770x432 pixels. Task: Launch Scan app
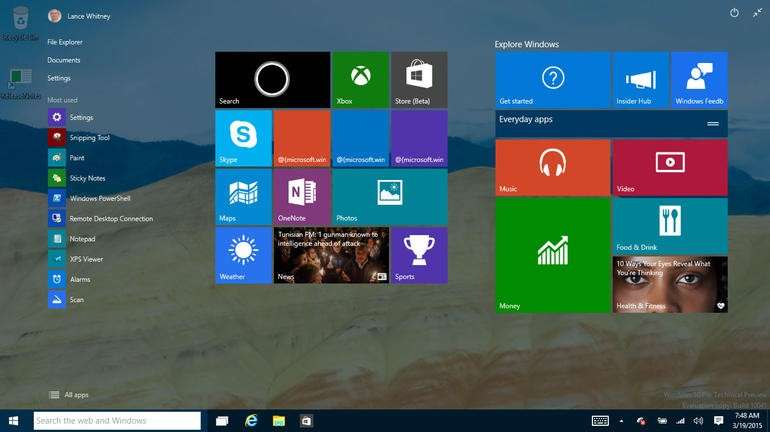(66, 299)
